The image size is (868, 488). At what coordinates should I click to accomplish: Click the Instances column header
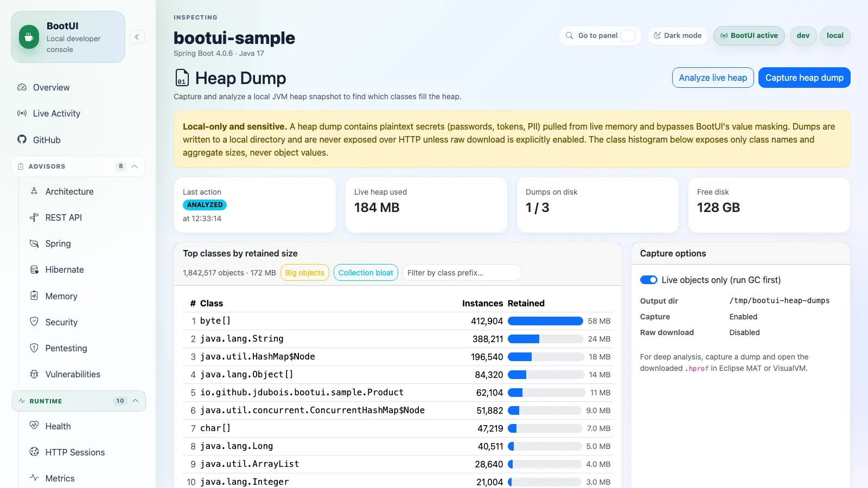tap(482, 303)
